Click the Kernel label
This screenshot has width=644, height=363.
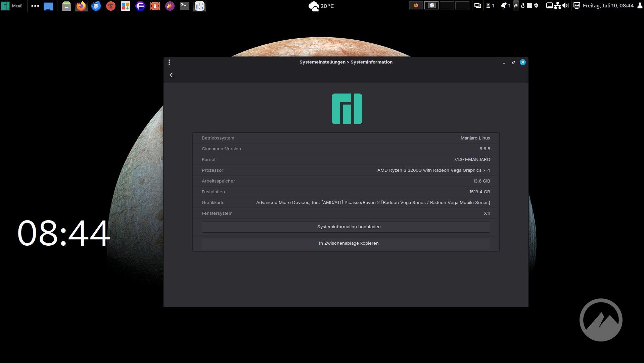pos(209,160)
